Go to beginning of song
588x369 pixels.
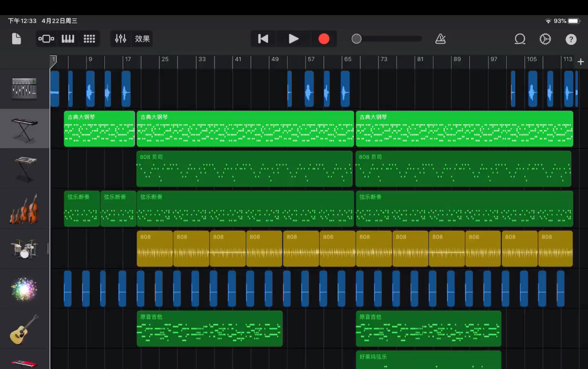(263, 39)
